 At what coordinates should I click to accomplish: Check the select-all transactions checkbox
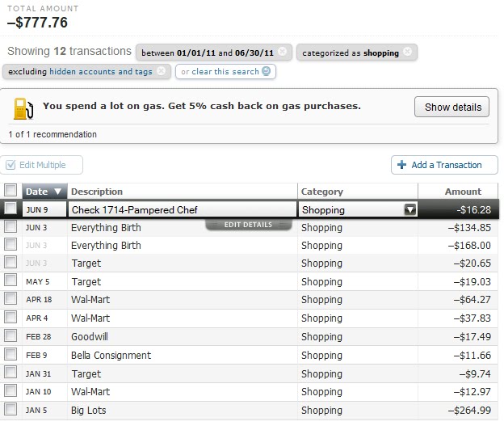[10, 190]
